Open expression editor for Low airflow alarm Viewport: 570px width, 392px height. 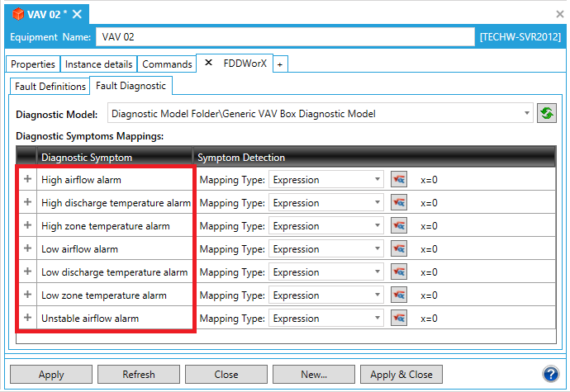pyautogui.click(x=400, y=249)
